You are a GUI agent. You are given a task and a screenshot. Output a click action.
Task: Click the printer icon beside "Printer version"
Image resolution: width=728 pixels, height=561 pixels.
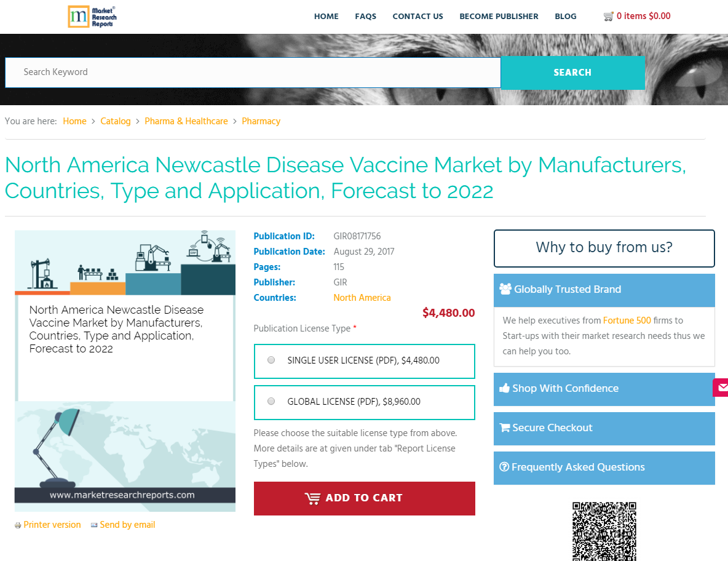17,525
